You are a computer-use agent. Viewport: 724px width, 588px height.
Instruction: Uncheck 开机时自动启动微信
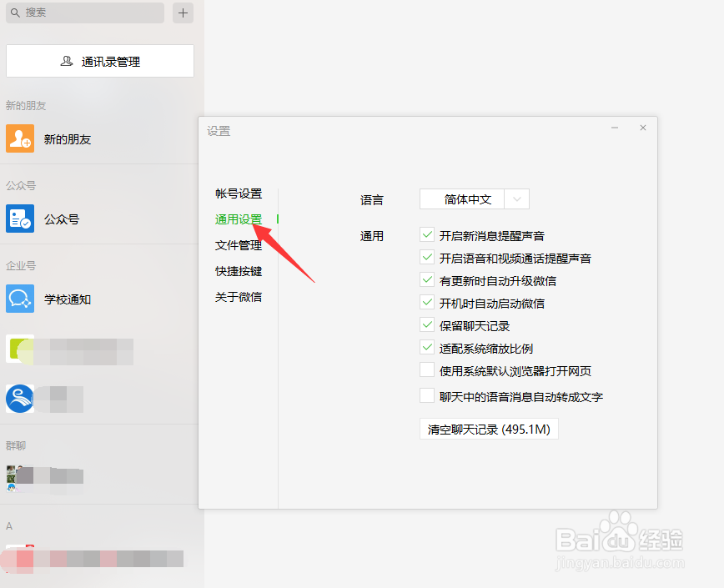tap(427, 302)
